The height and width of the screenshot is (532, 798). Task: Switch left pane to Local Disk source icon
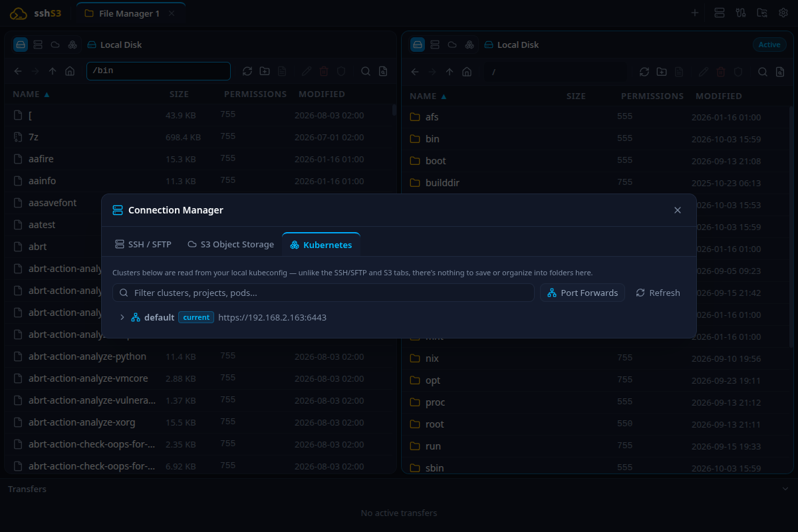(x=21, y=45)
